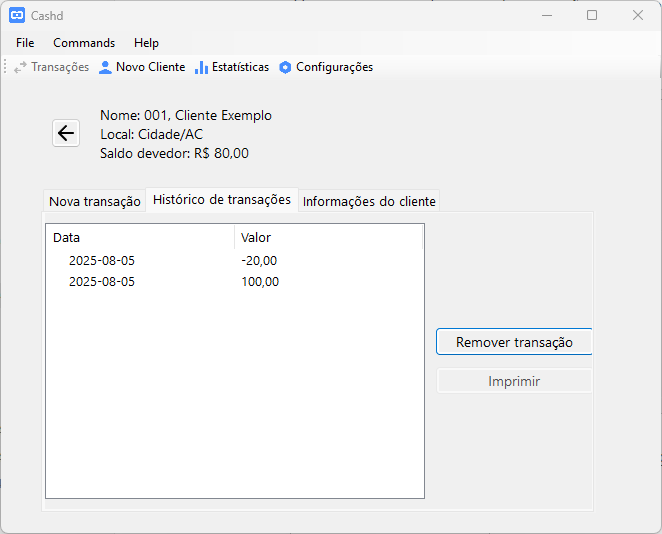Minimize the Cashd window
Screen dimensions: 662x534
[x=547, y=16]
